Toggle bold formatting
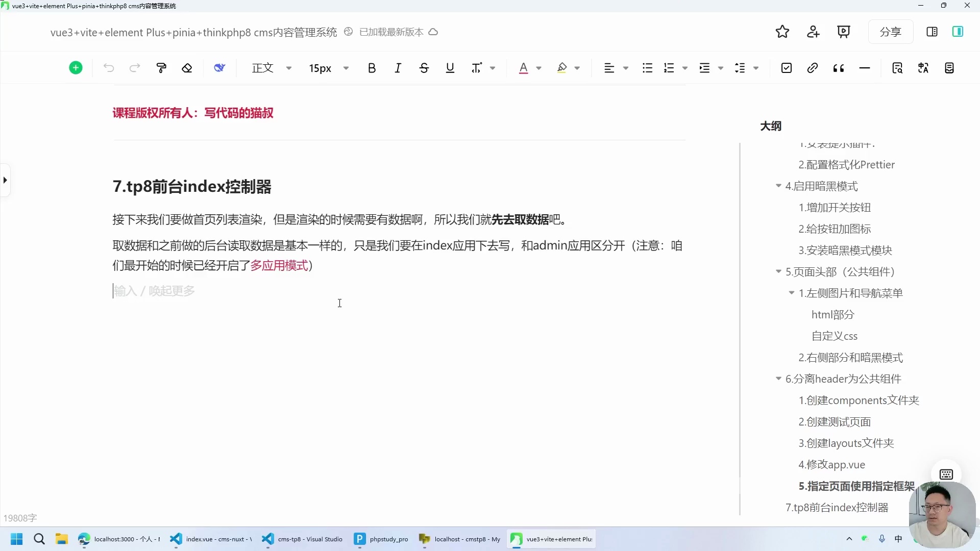 click(x=372, y=67)
